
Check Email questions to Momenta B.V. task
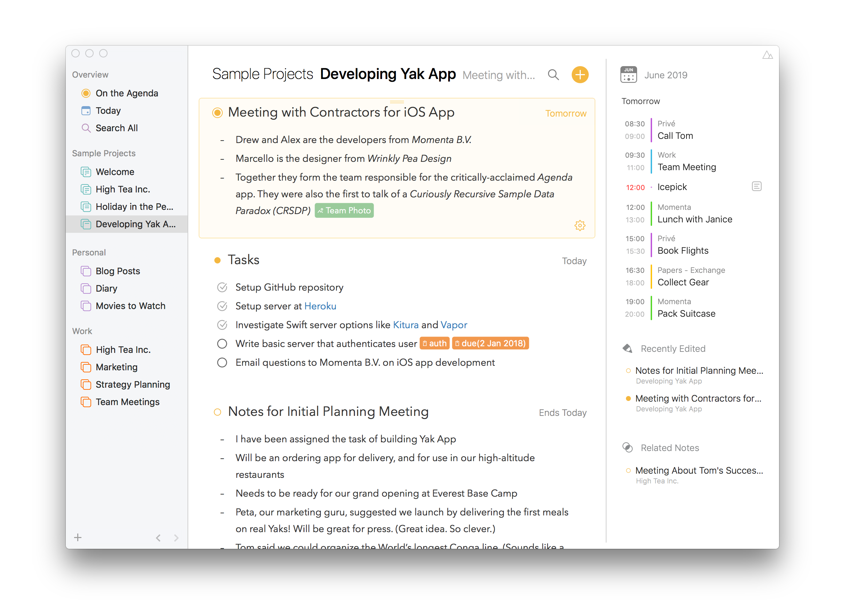pos(222,363)
